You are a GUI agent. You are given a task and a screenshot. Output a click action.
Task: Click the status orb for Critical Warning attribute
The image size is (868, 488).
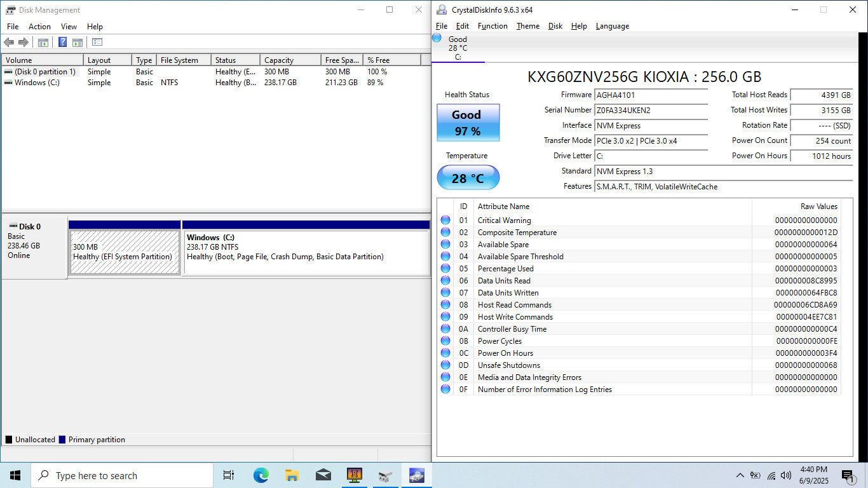(445, 220)
